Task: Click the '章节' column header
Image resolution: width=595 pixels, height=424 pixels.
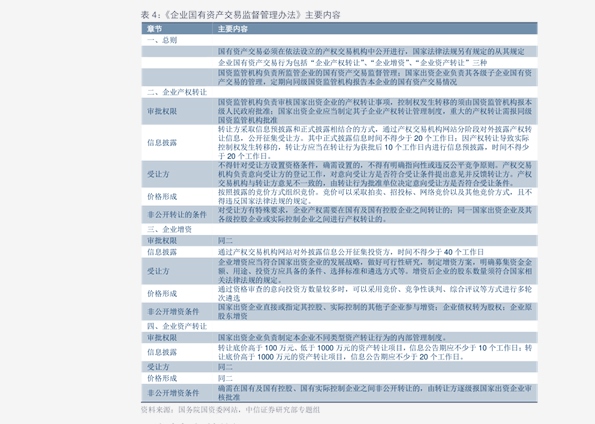Action: pyautogui.click(x=155, y=29)
